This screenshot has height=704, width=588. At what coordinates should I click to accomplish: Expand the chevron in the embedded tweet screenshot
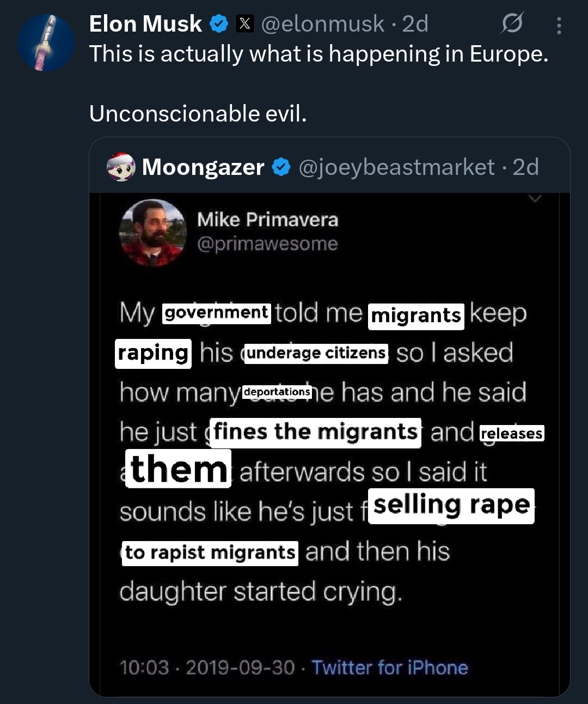coord(535,198)
